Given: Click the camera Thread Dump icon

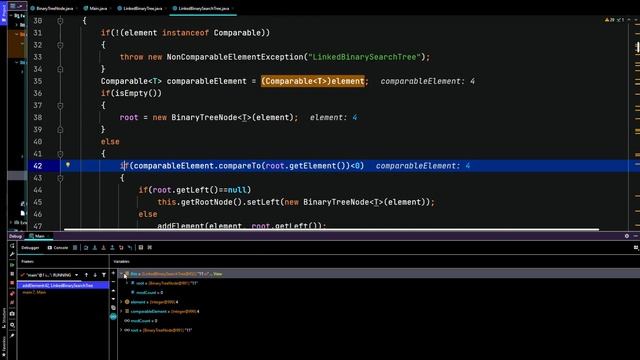Looking at the screenshot, I should point(12,314).
